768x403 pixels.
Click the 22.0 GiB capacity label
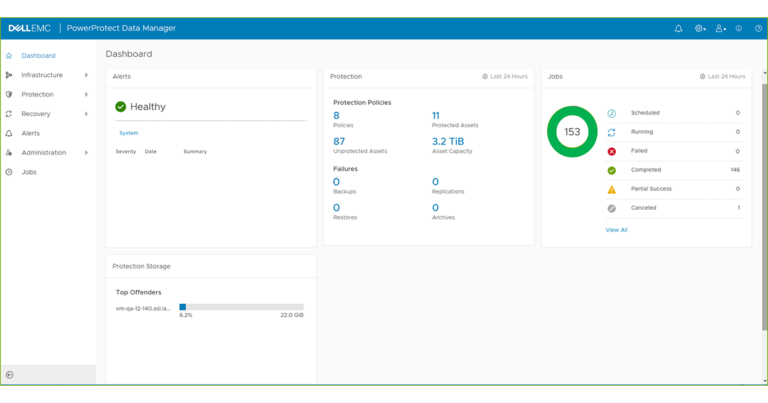click(x=292, y=315)
